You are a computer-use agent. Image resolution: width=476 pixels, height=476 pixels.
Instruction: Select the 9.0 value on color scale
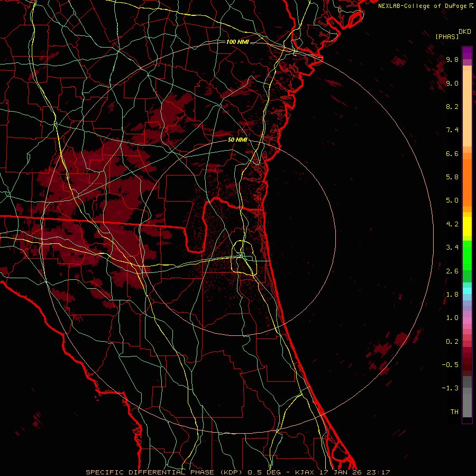[452, 83]
